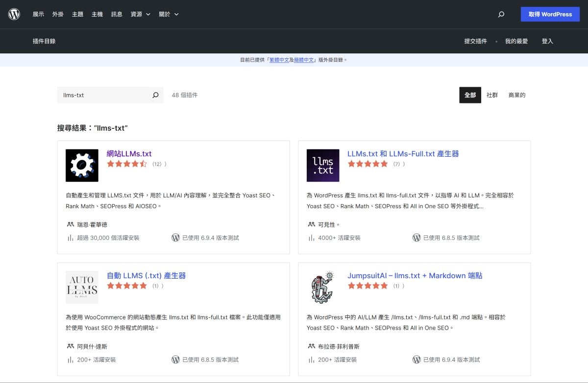Expand the 關於 dropdown menu

pos(169,14)
